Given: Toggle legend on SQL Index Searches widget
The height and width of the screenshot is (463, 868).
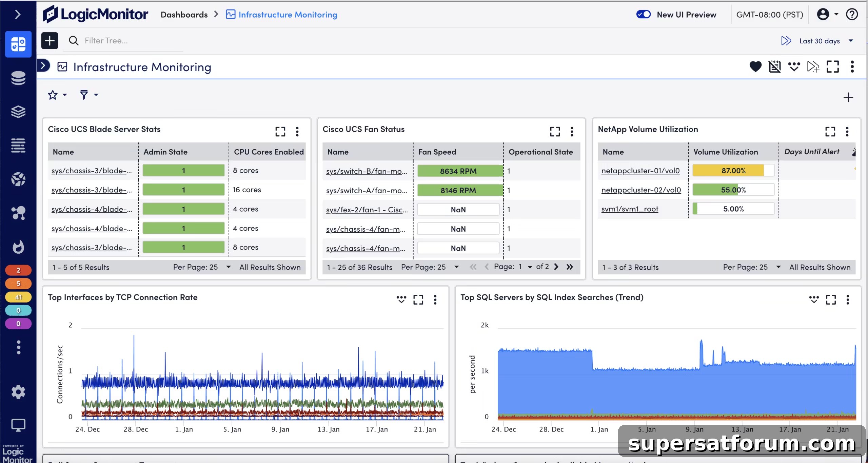Looking at the screenshot, I should click(814, 299).
